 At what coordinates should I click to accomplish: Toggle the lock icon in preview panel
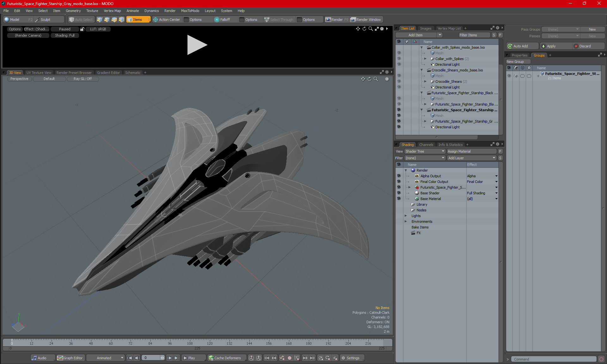pos(82,29)
